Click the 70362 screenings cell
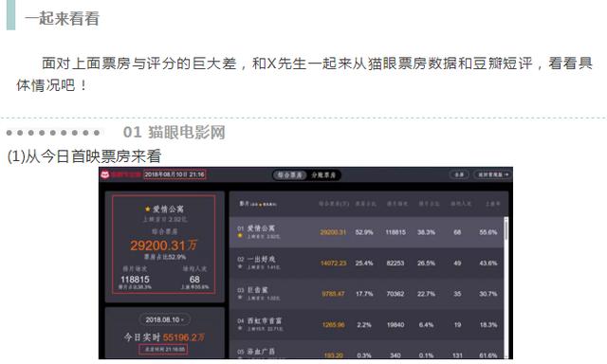This screenshot has width=607, height=364. point(395,294)
